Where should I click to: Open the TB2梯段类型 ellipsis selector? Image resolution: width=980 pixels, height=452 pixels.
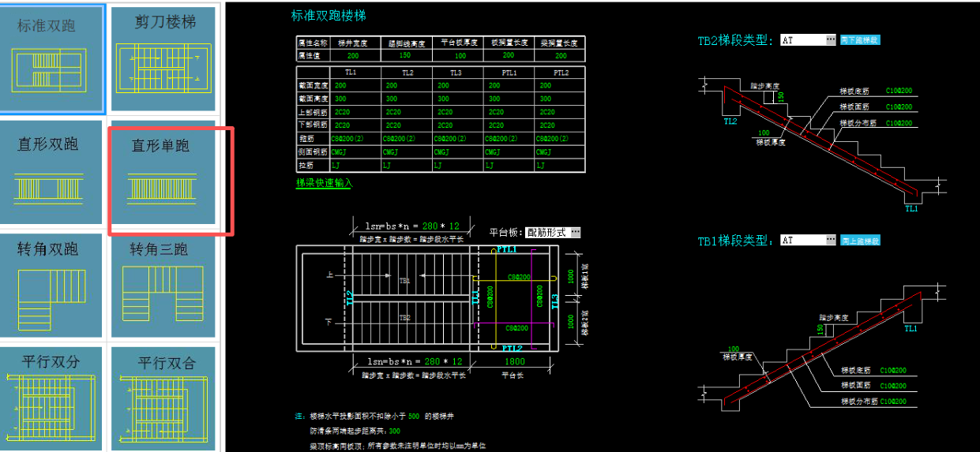coord(831,39)
